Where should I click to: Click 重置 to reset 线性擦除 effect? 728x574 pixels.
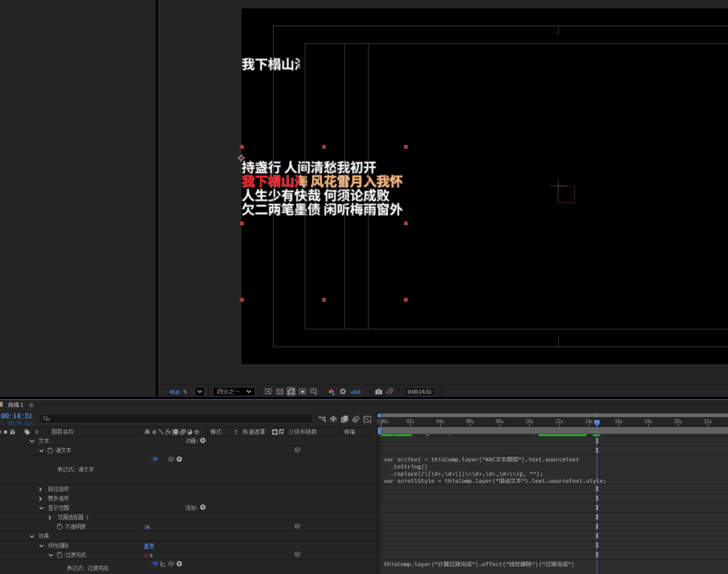point(149,546)
